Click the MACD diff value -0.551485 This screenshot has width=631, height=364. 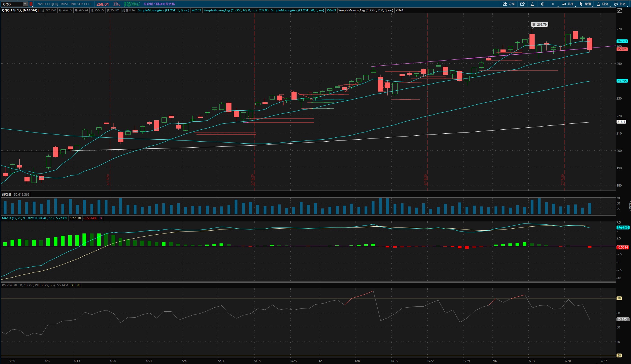[x=90, y=218]
